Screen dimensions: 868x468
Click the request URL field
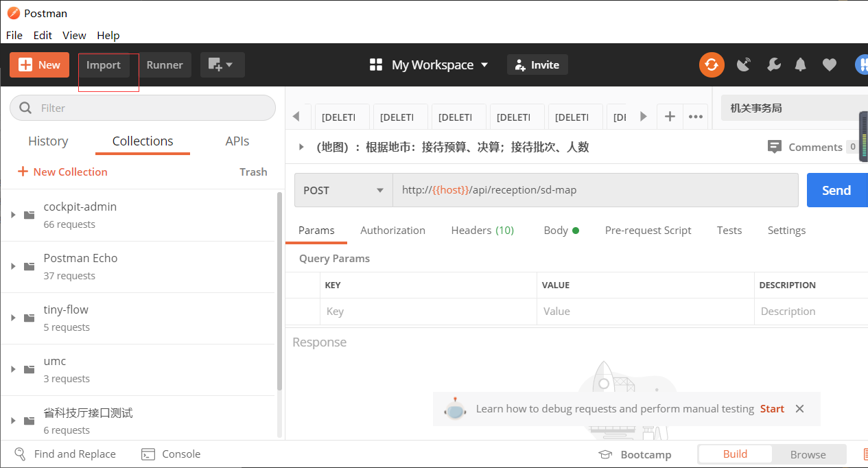(595, 190)
